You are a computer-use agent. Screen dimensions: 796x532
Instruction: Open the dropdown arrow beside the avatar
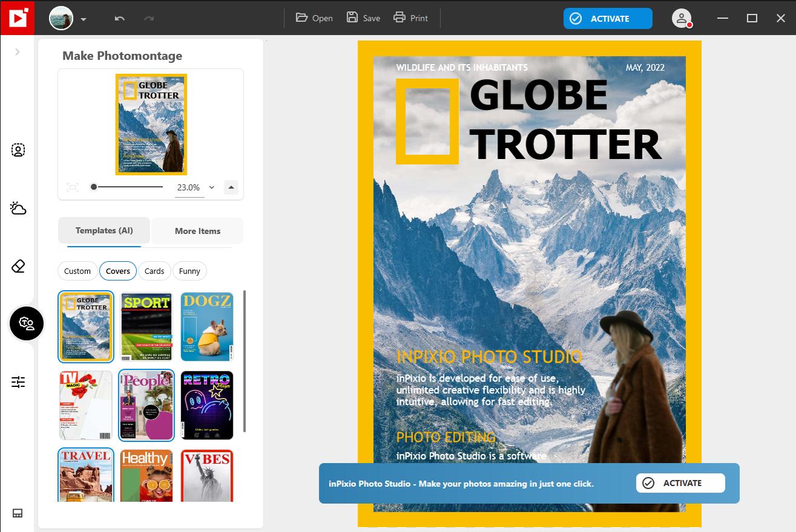(x=83, y=19)
